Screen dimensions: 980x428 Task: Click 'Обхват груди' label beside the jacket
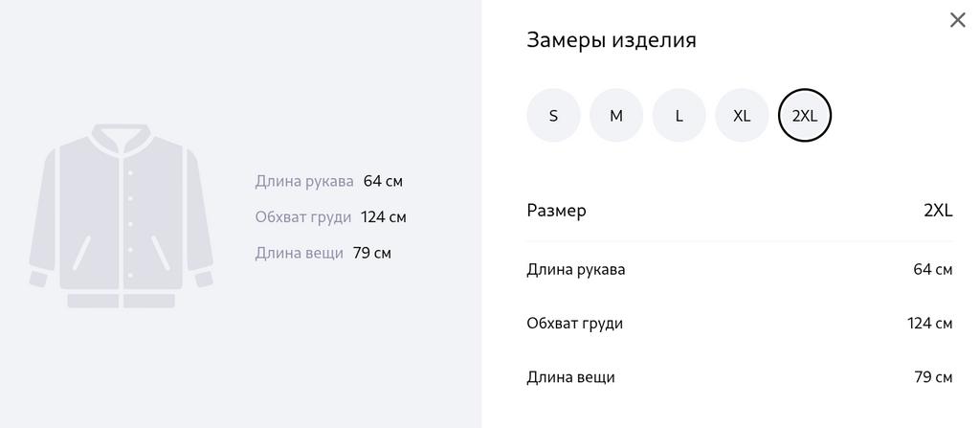(303, 217)
